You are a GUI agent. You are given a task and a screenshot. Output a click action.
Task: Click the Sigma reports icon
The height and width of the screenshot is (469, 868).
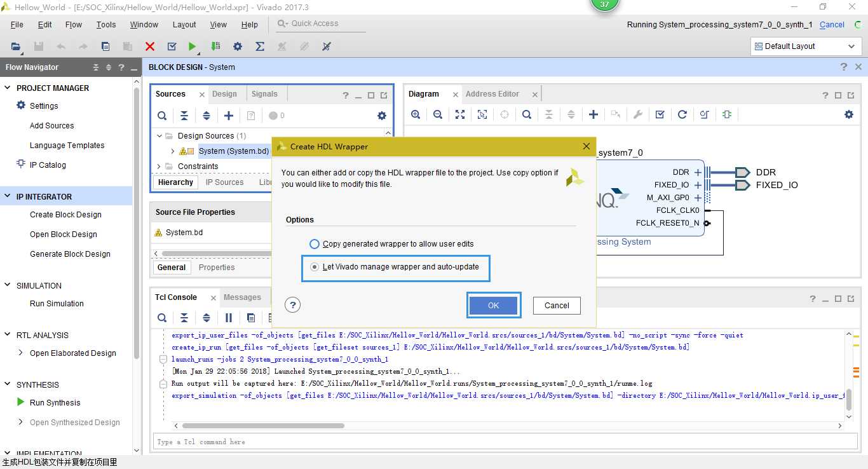coord(260,46)
